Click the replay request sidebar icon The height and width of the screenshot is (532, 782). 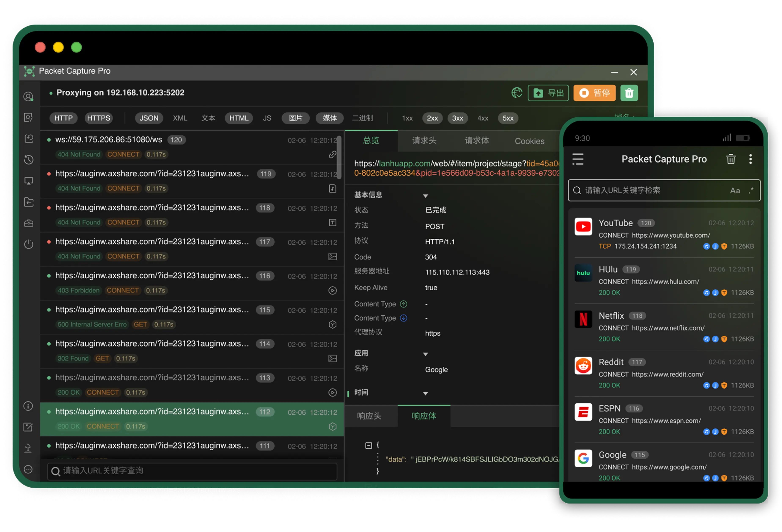click(29, 139)
